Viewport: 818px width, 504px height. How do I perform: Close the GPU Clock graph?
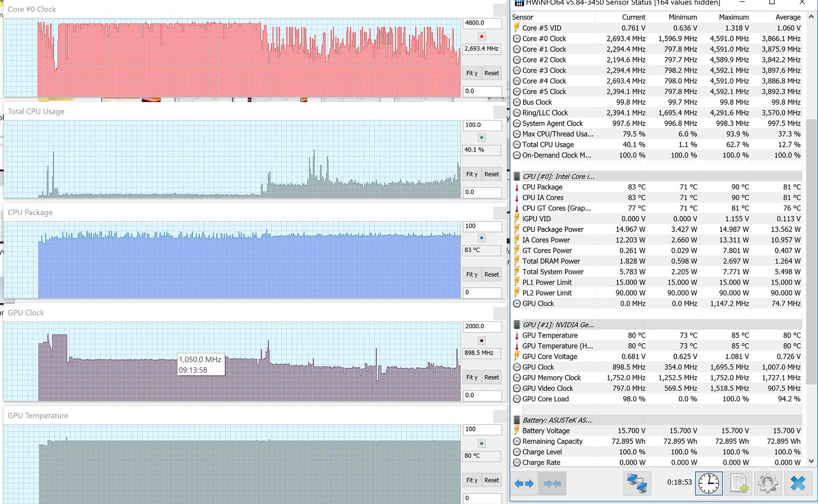tap(500, 313)
